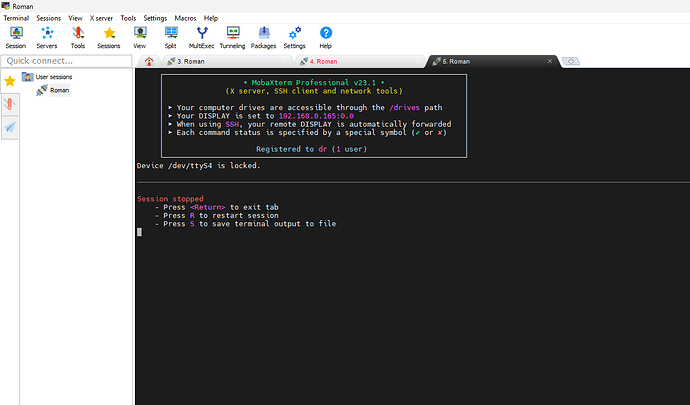The height and width of the screenshot is (405, 690).
Task: Open the Macros menu
Action: point(185,18)
